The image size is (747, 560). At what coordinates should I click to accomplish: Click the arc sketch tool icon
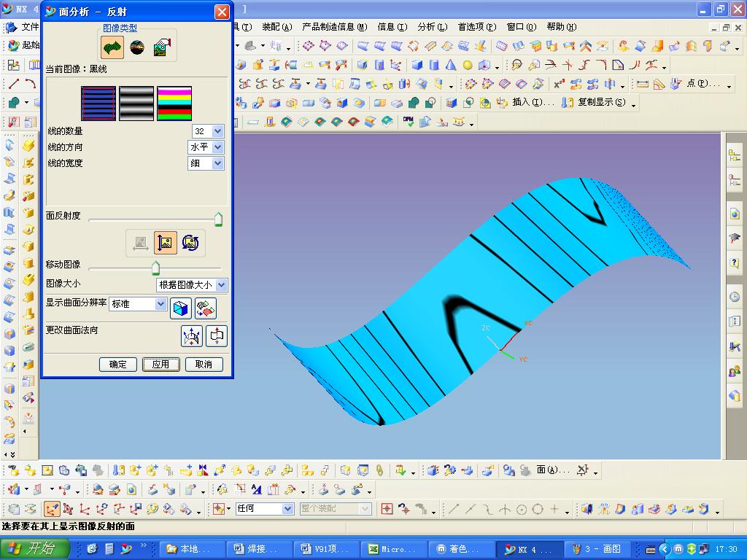31,85
